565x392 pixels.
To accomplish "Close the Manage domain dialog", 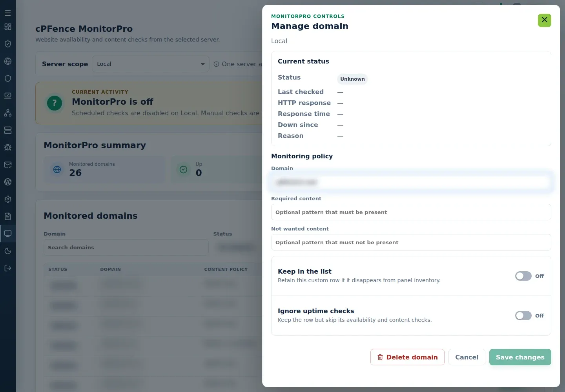I will click(544, 20).
